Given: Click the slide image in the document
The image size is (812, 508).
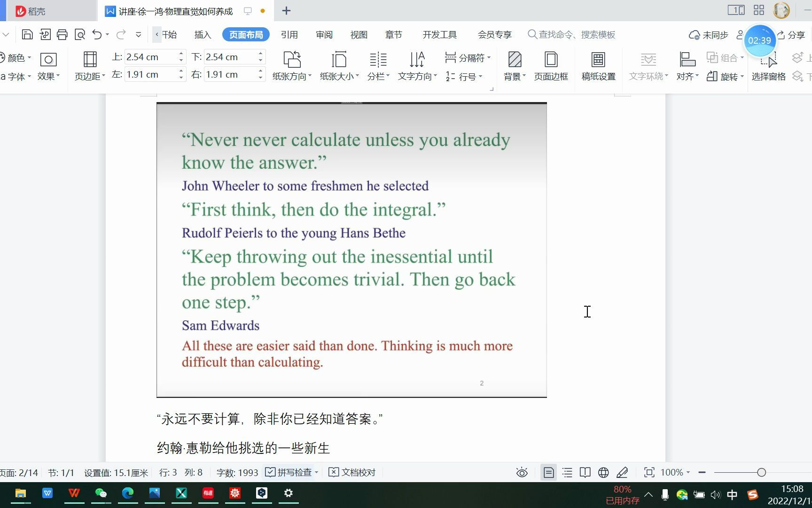Looking at the screenshot, I should 351,250.
